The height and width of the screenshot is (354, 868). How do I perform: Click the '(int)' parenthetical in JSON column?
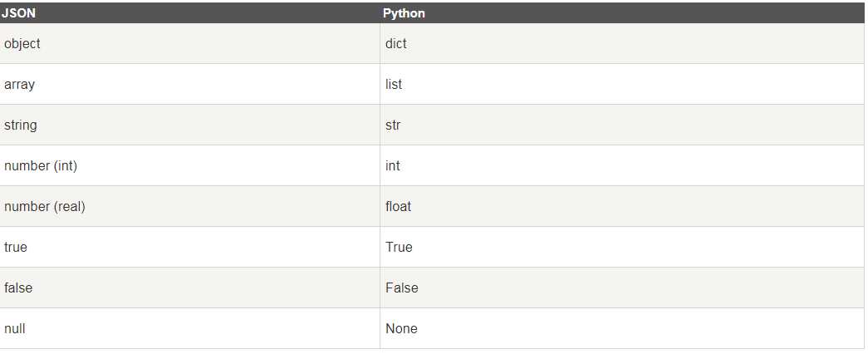(x=66, y=165)
